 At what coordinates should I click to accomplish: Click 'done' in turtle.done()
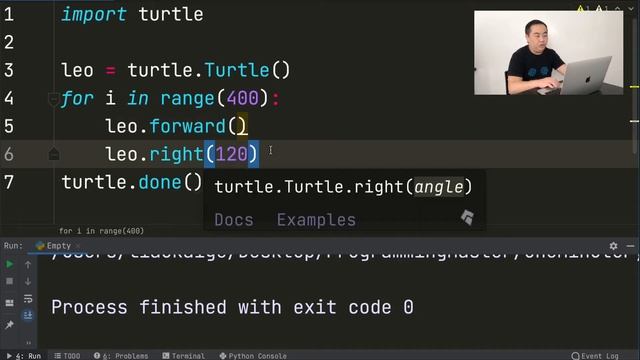coord(160,182)
